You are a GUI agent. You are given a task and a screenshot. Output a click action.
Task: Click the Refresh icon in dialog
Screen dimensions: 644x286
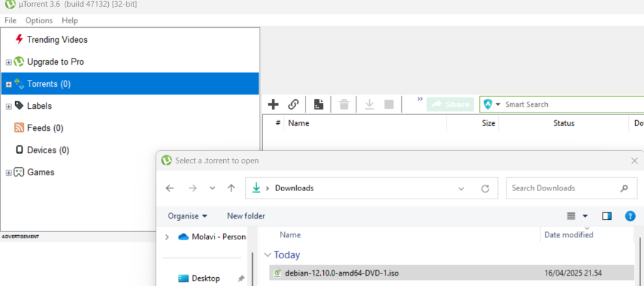[485, 189]
